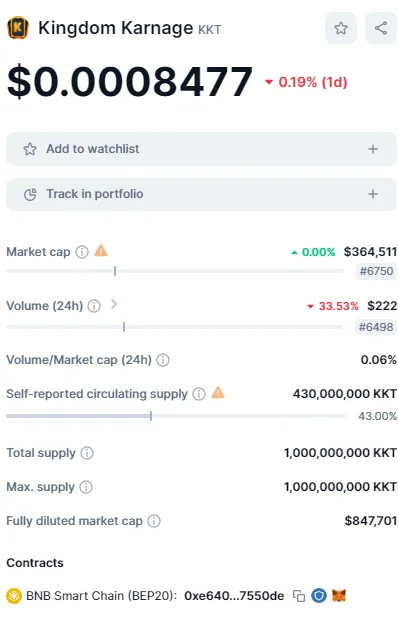Click the Kingdom Karnage coin logo
The width and height of the screenshot is (398, 623).
[18, 28]
